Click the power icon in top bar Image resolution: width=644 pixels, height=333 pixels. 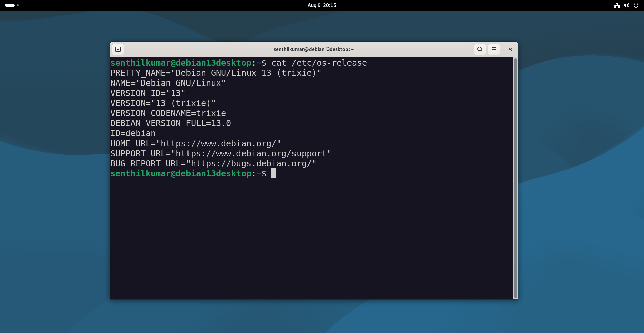point(636,5)
